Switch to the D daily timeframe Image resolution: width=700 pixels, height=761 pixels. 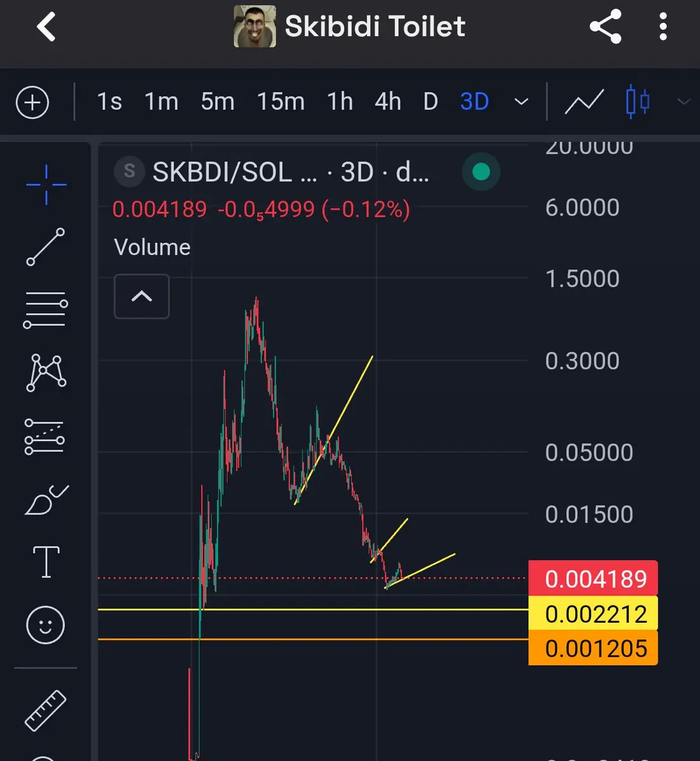coord(431,101)
